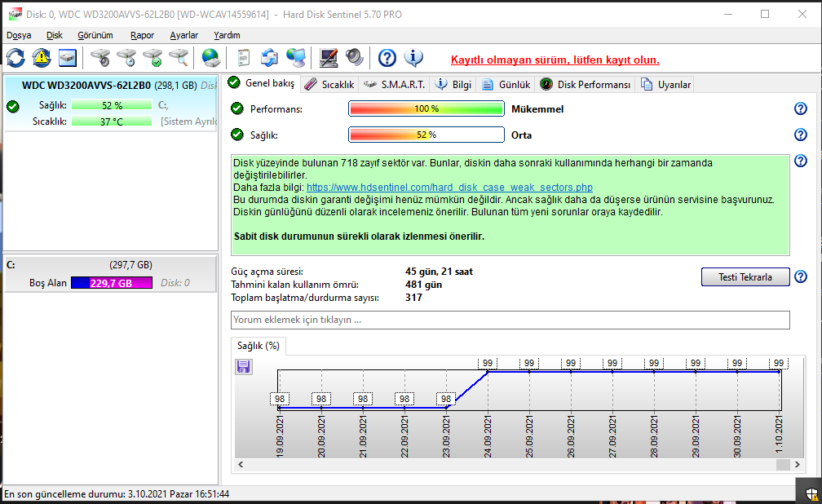822x504 pixels.
Task: Click the drive with green checkmark icon
Action: tap(152, 58)
